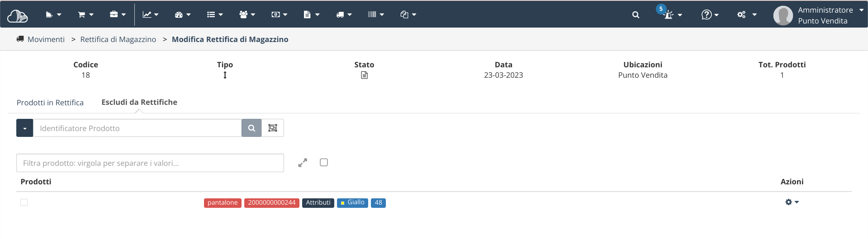Click the pantalone red tag
The image size is (868, 239).
(223, 203)
